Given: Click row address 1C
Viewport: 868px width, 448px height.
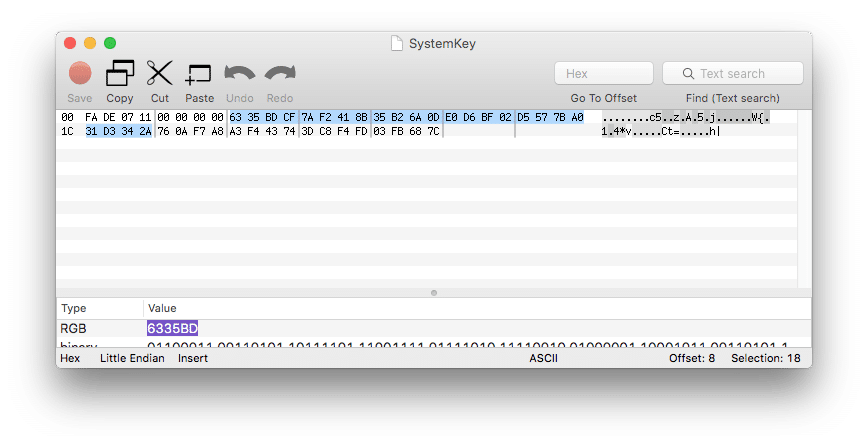Looking at the screenshot, I should 67,131.
